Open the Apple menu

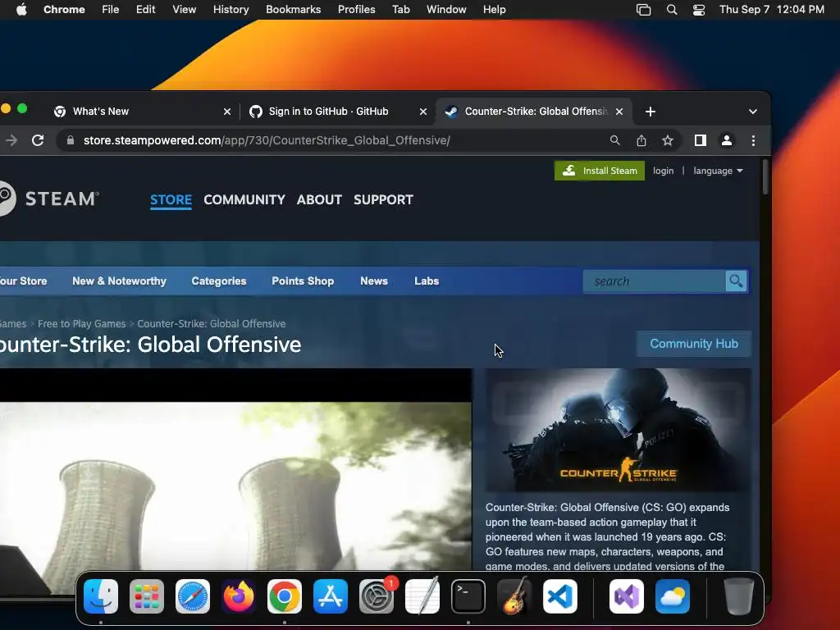coord(21,9)
